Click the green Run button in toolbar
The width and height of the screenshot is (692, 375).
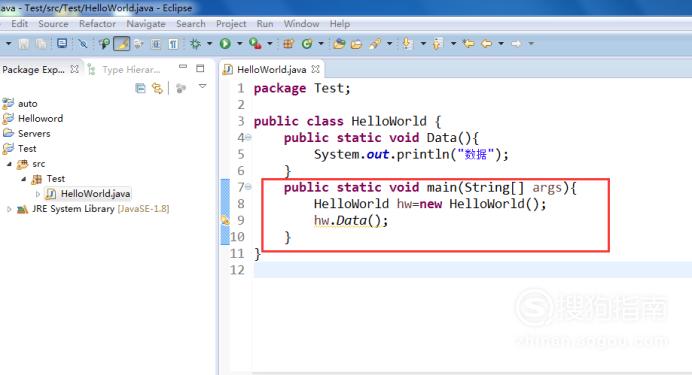(225, 43)
